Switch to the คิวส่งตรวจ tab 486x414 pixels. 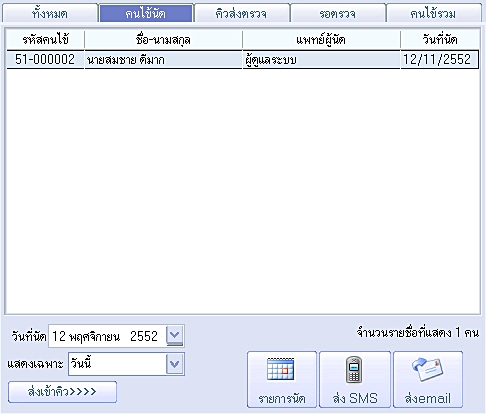click(241, 13)
